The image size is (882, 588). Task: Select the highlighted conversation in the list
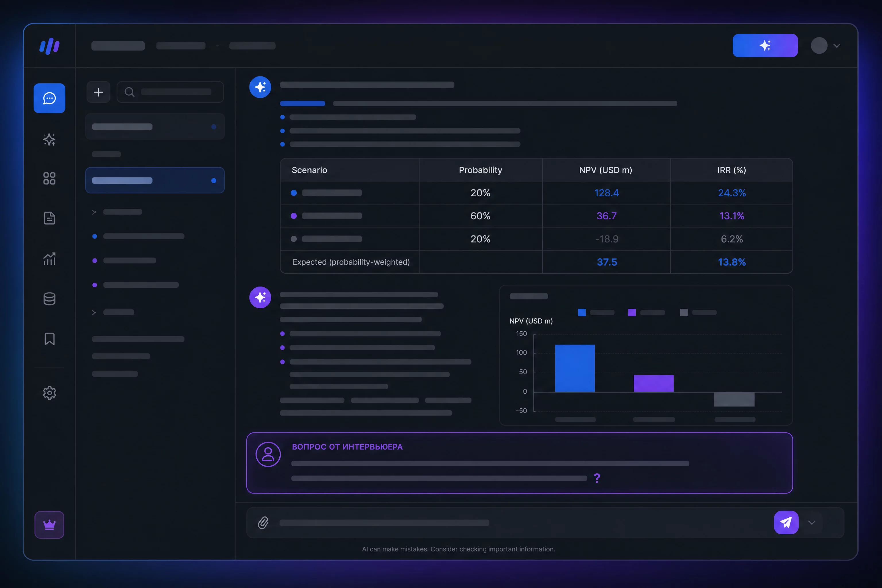point(155,180)
